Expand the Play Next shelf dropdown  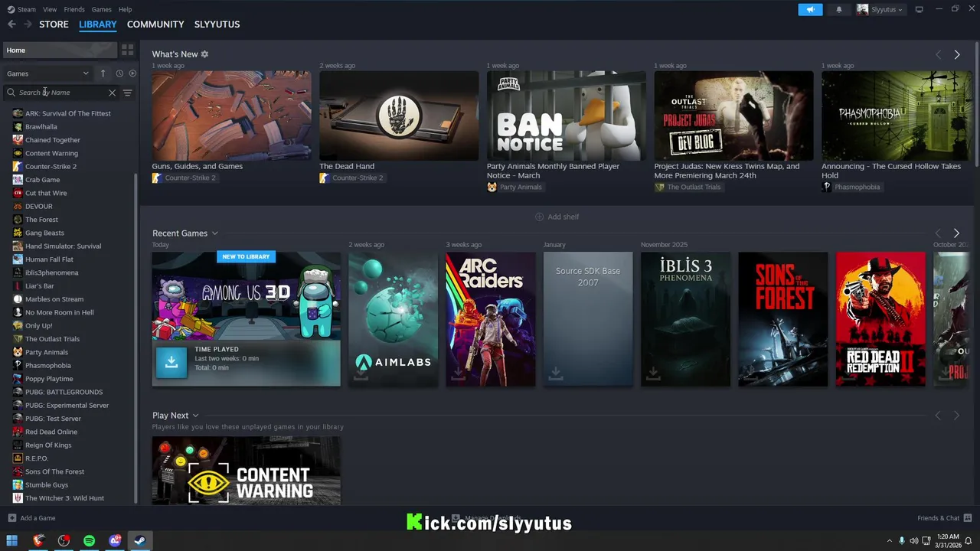(x=195, y=416)
